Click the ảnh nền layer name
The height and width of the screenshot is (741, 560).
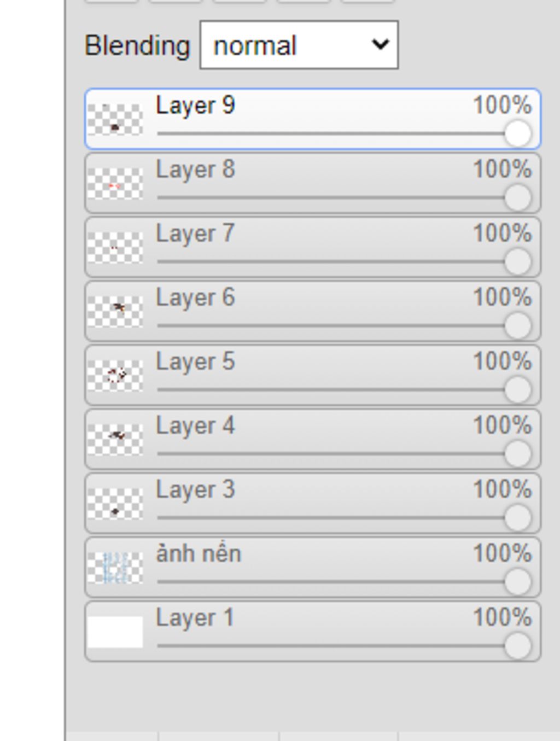pyautogui.click(x=199, y=553)
